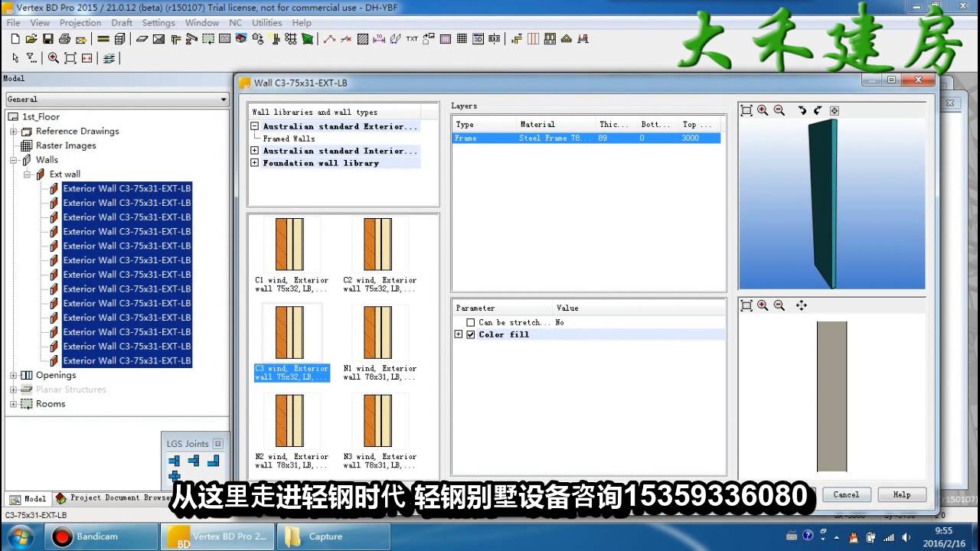Switch to Project Document Browser tab
980x551 pixels.
point(115,498)
